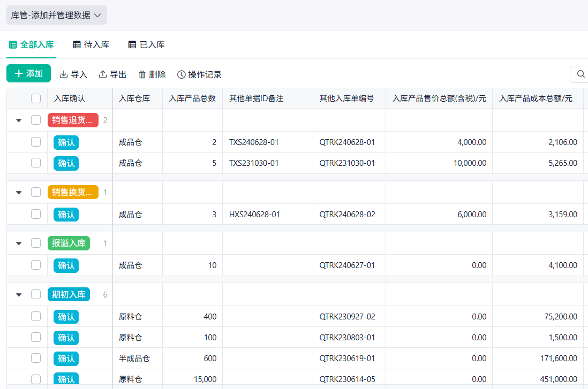Image resolution: width=588 pixels, height=389 pixels.
Task: Click the blue 期初入库 group tag
Action: 69,295
